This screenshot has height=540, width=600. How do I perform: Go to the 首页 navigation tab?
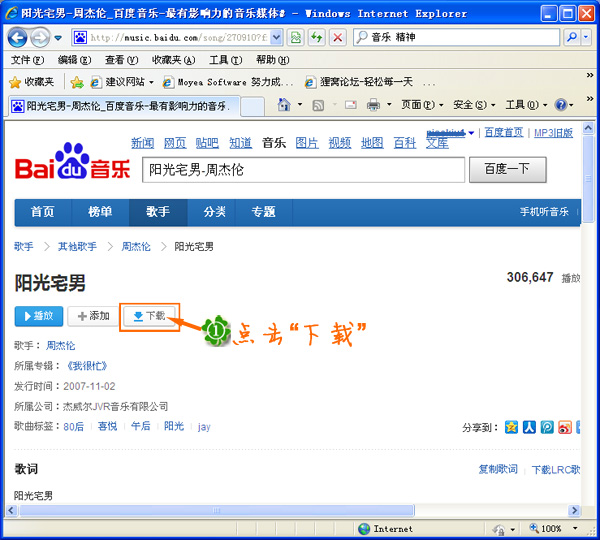[x=43, y=212]
